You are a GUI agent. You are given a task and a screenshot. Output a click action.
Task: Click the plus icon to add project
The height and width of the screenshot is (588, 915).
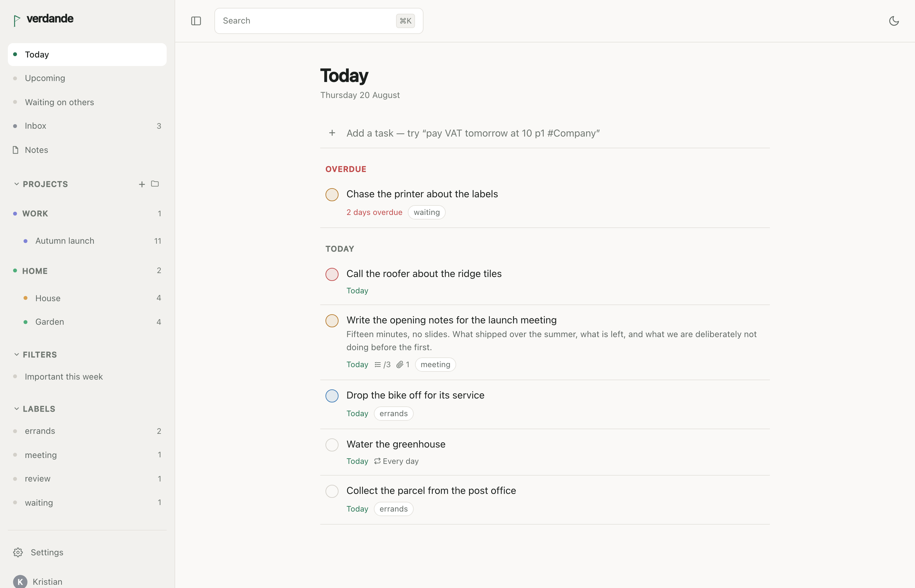(x=142, y=185)
